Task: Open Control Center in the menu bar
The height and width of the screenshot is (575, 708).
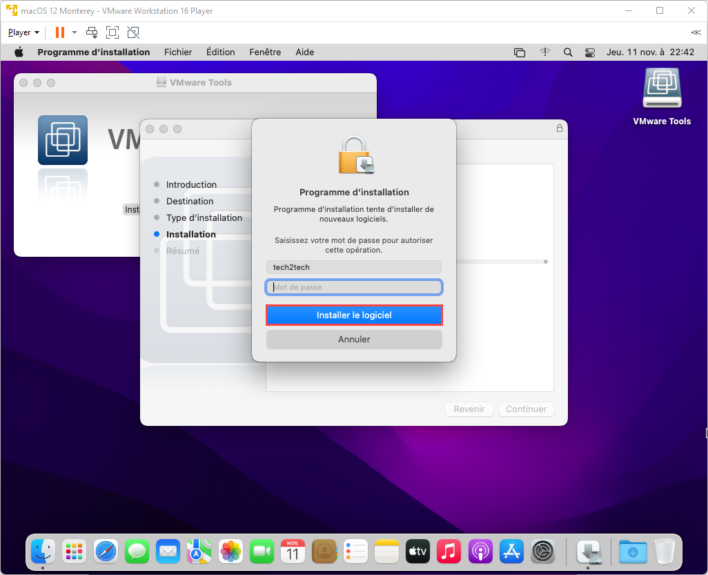Action: coord(590,52)
